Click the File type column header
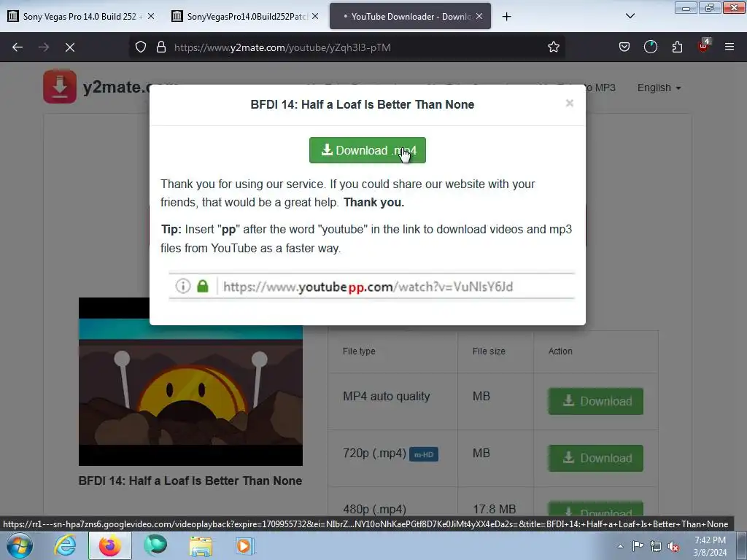Screen dimensions: 747x560 359,351
